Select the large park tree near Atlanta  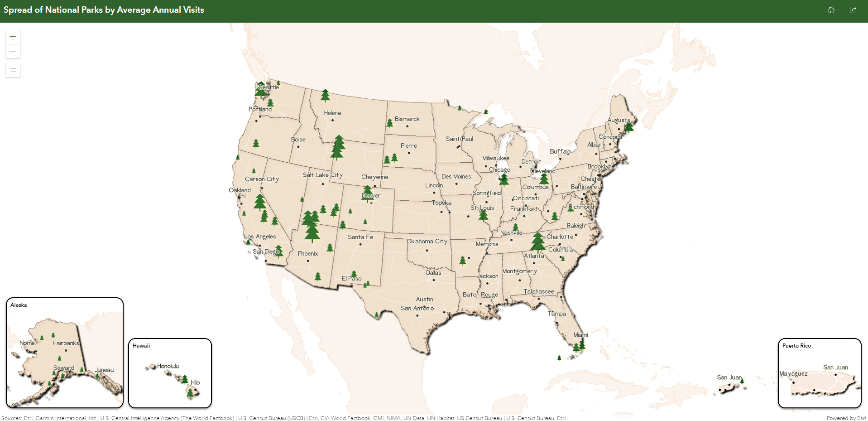[538, 242]
